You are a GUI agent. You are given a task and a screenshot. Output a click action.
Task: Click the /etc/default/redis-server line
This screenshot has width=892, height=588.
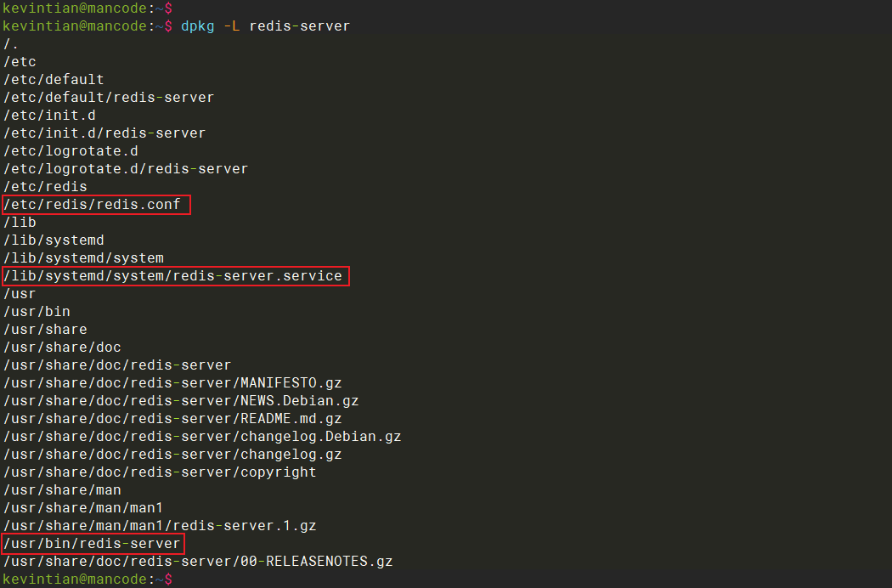(x=109, y=98)
